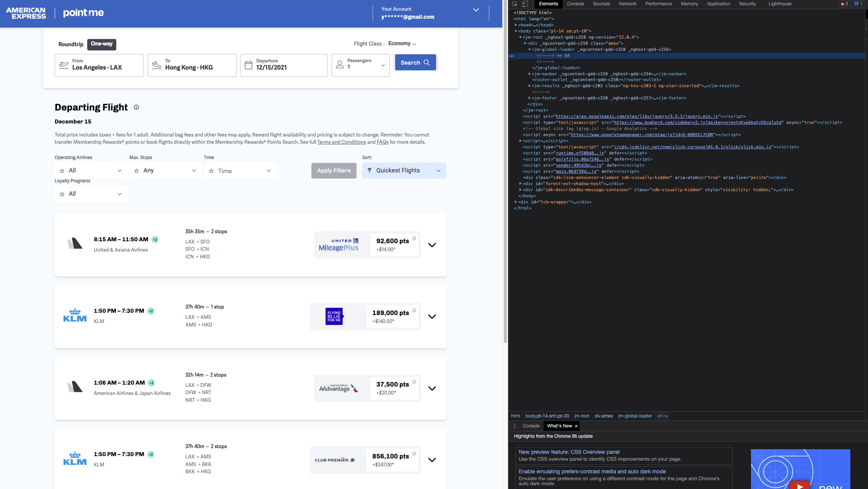Screen dimensions: 868x489
Task: Click the American Express logo
Action: (x=26, y=13)
